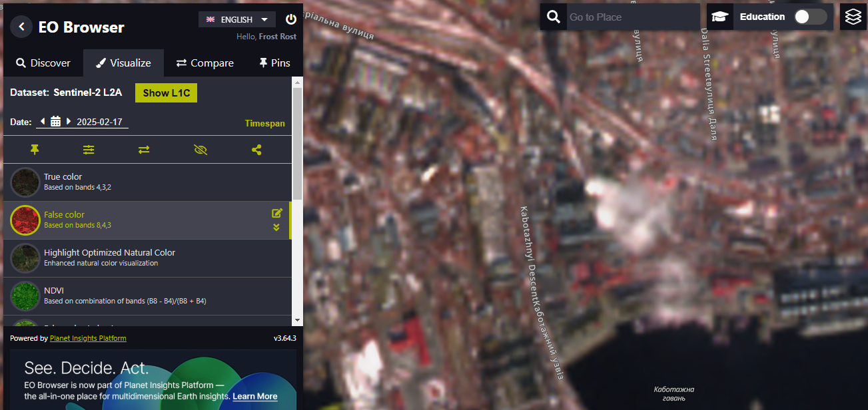Switch to the Discover tab
Screen dimensions: 868x410
click(x=43, y=63)
